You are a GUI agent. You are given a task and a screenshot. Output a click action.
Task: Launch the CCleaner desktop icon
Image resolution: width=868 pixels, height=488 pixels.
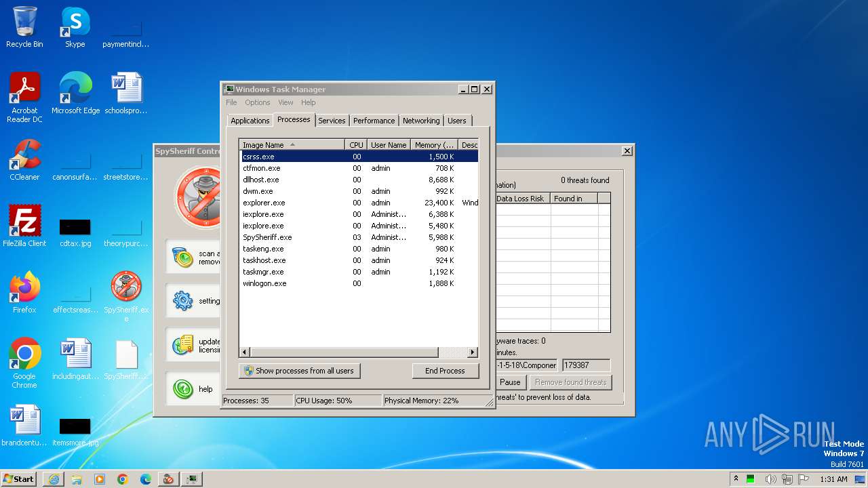click(24, 159)
